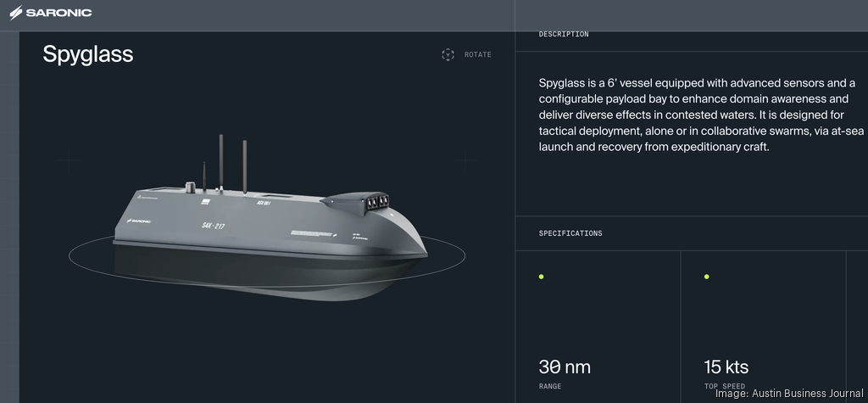Click the DESCRIPTION section heading
The height and width of the screenshot is (403, 868).
coord(564,35)
